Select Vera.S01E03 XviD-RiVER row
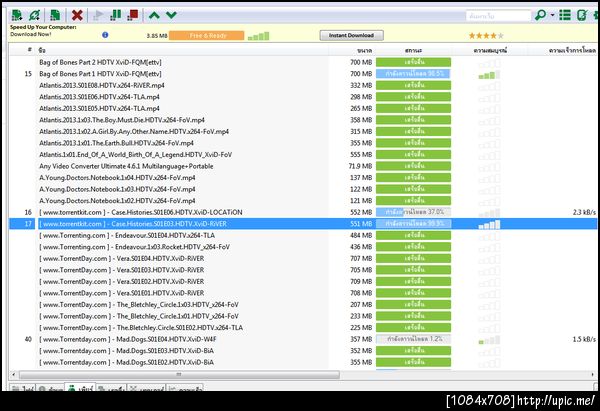 point(303,270)
